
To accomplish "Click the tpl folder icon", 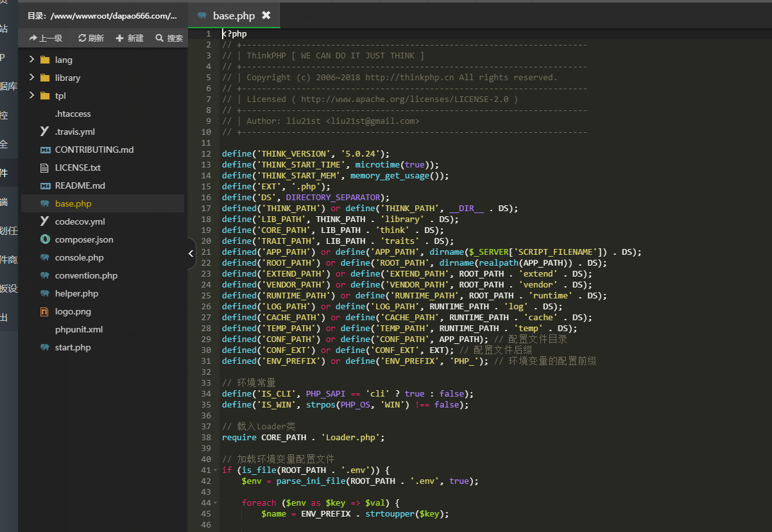I will pyautogui.click(x=45, y=96).
